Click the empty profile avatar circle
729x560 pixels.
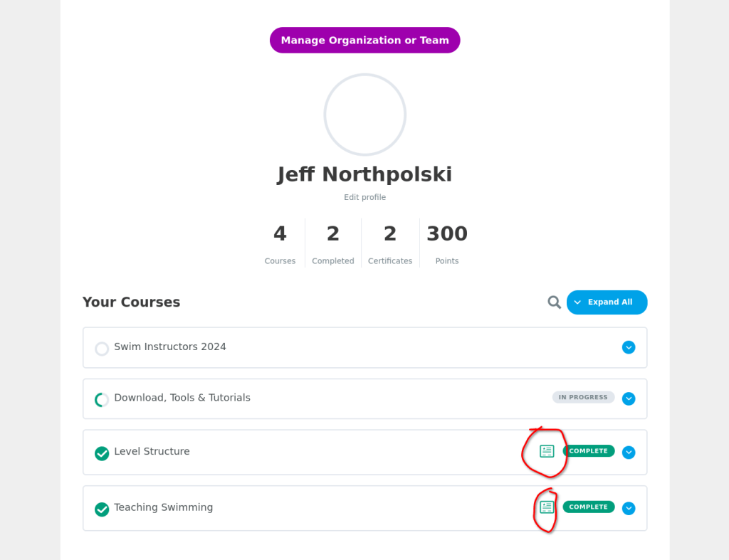click(365, 115)
